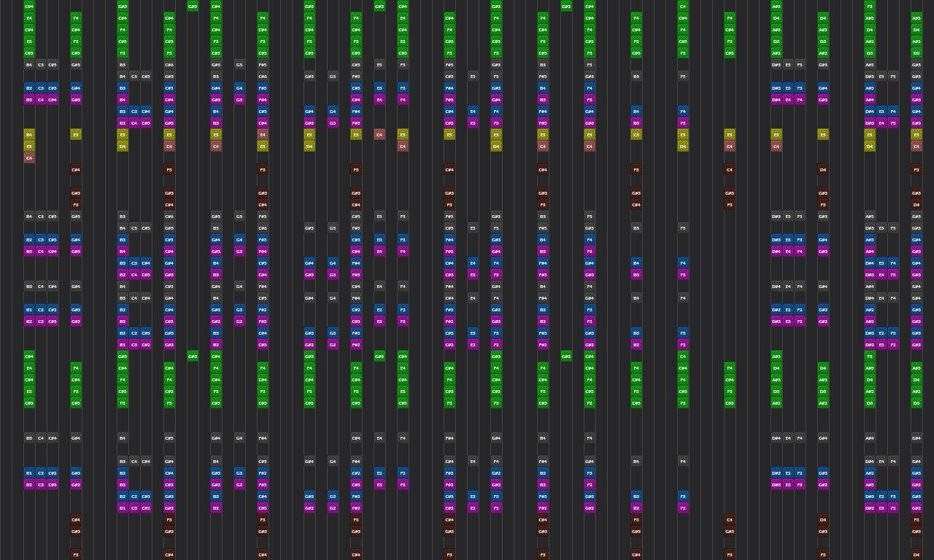Select the yellow B4 note in the leftmost column
934x560 pixels.
click(x=29, y=134)
